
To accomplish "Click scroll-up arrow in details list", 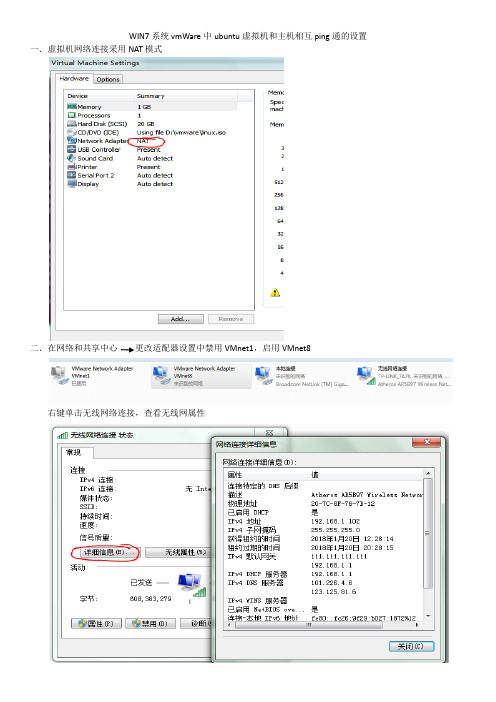I will pyautogui.click(x=428, y=473).
